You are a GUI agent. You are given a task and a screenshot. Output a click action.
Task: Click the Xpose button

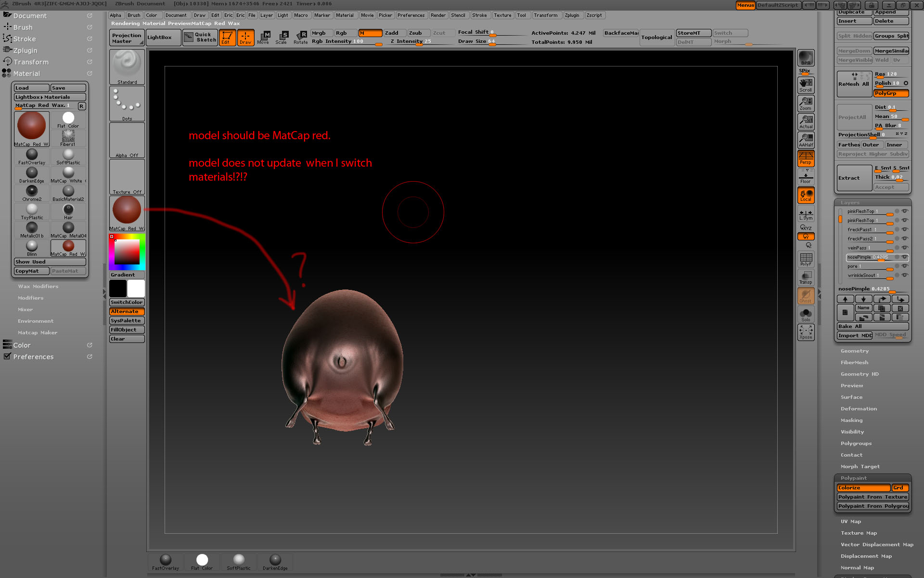pyautogui.click(x=806, y=332)
